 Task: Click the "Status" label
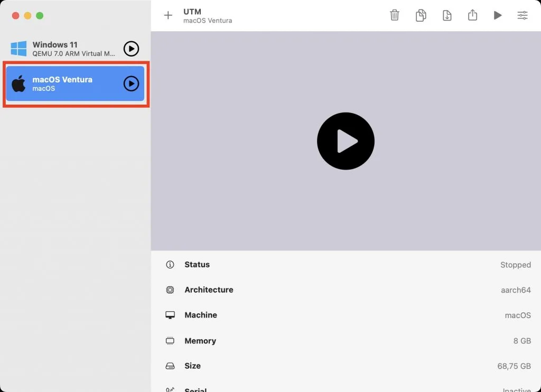click(x=197, y=265)
